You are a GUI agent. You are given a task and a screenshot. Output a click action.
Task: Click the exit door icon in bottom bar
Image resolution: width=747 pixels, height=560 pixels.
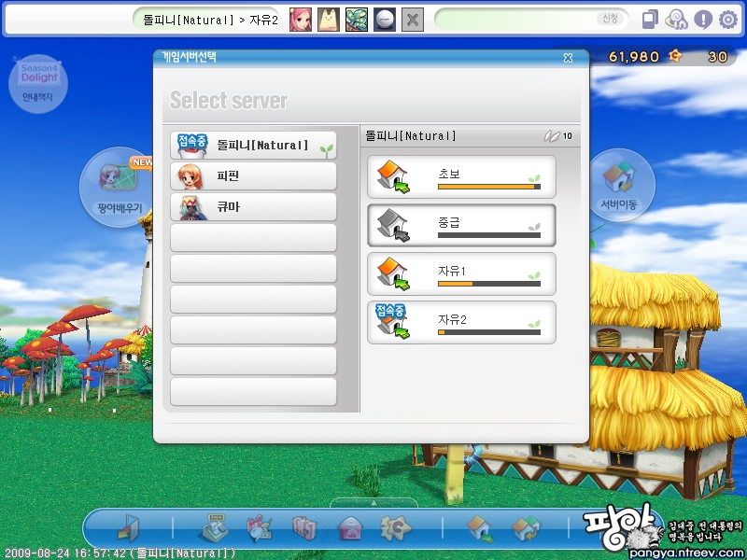tap(128, 528)
